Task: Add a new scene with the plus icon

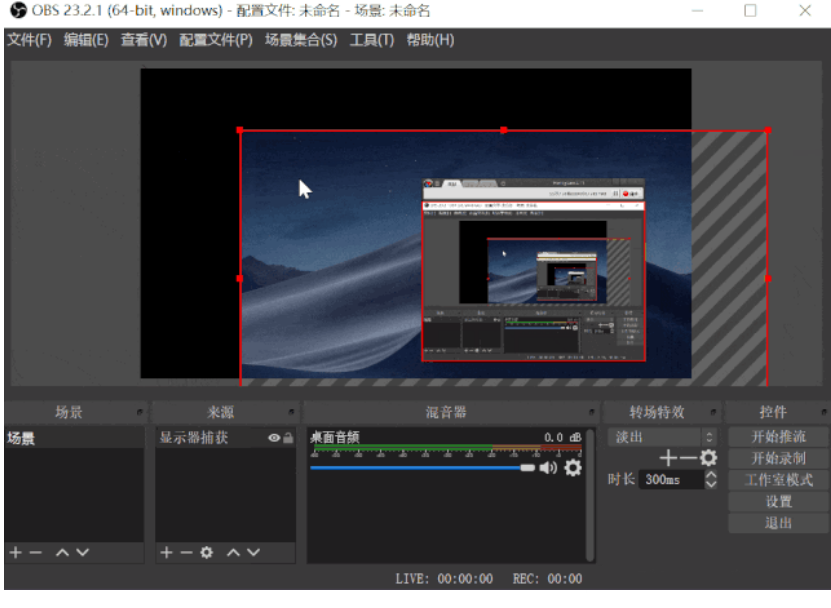Action: tap(15, 552)
